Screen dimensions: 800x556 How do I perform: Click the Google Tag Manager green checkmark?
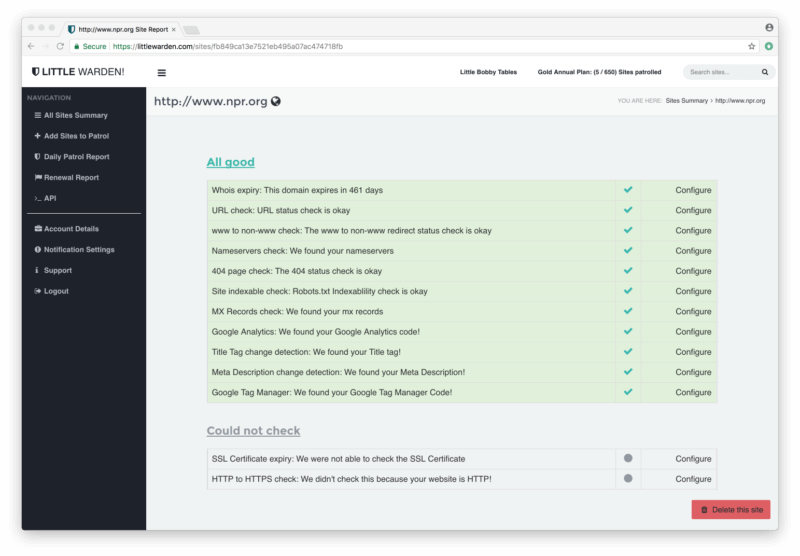tap(628, 392)
